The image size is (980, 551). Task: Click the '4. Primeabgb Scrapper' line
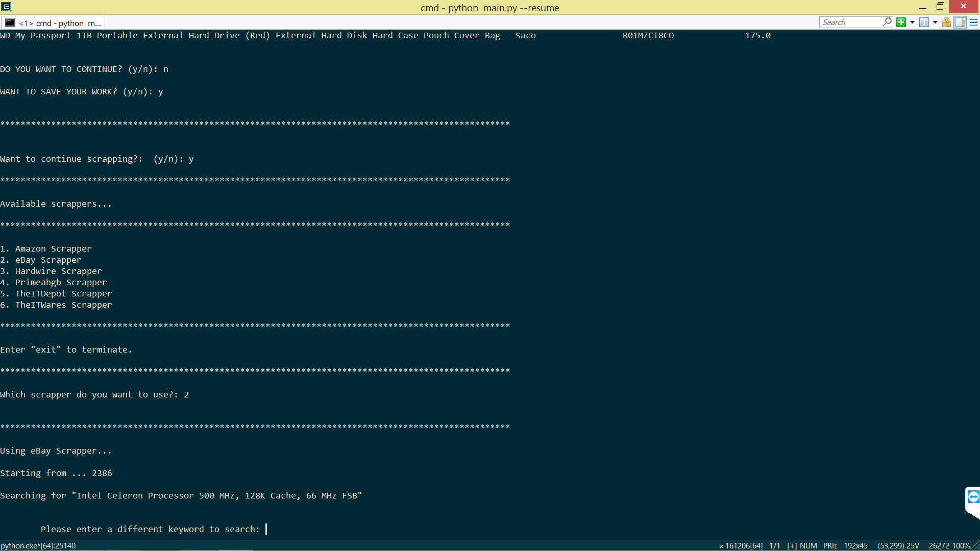(x=54, y=282)
